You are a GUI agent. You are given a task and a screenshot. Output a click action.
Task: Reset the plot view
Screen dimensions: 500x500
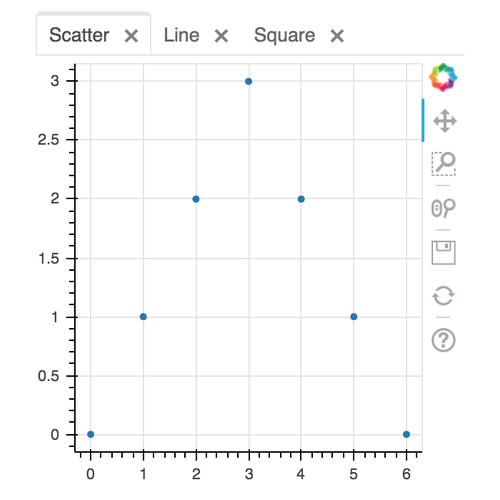[x=443, y=295]
